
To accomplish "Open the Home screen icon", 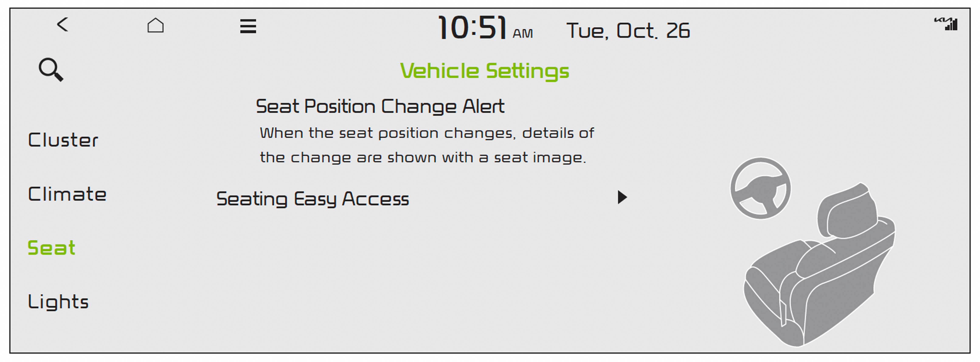I will pyautogui.click(x=155, y=25).
